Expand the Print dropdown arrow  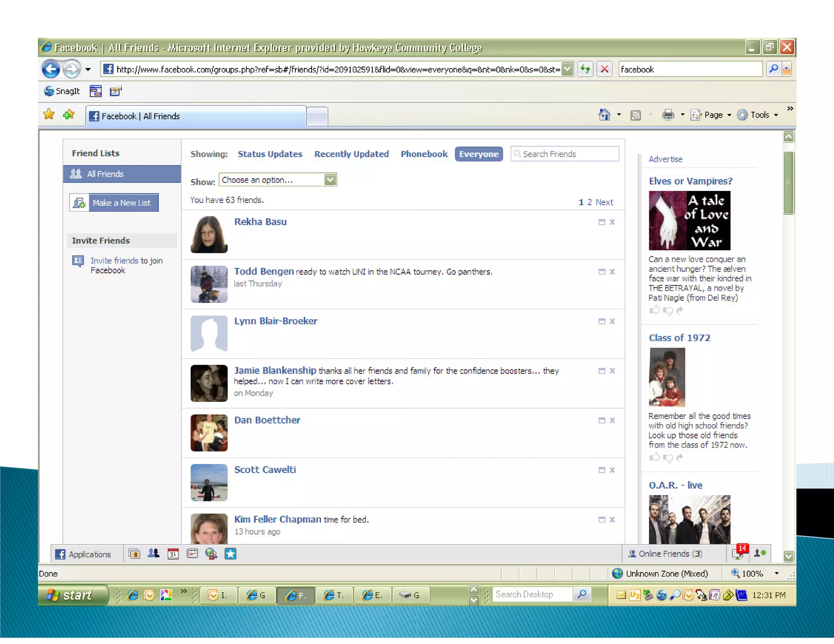(x=683, y=115)
